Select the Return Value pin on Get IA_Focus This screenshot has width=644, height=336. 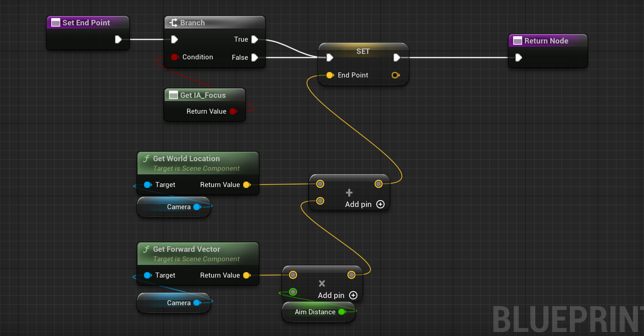233,111
